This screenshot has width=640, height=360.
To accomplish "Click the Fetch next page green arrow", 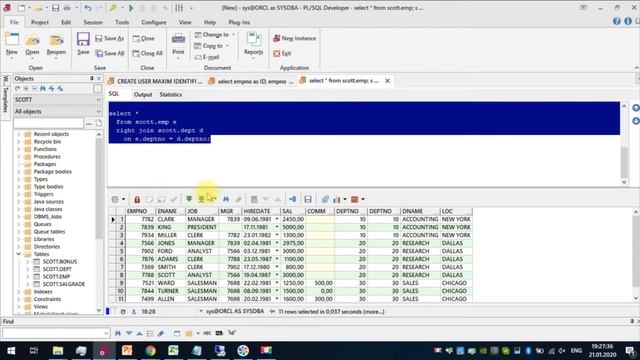I will (x=189, y=199).
